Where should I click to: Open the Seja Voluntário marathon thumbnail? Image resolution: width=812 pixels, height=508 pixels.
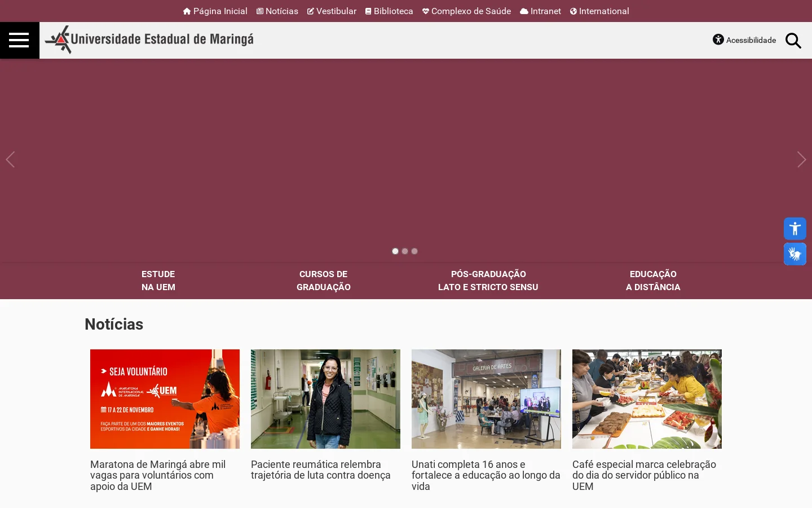coord(165,399)
